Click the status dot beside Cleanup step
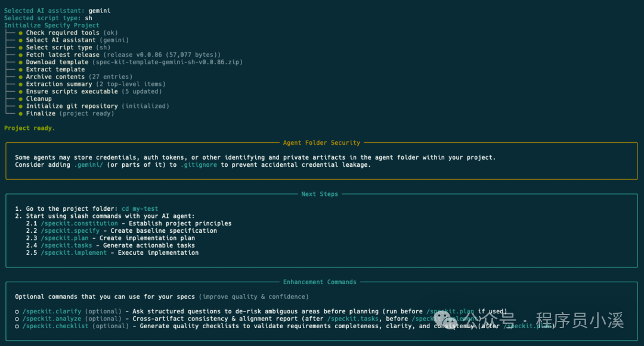This screenshot has width=644, height=346. click(x=20, y=99)
